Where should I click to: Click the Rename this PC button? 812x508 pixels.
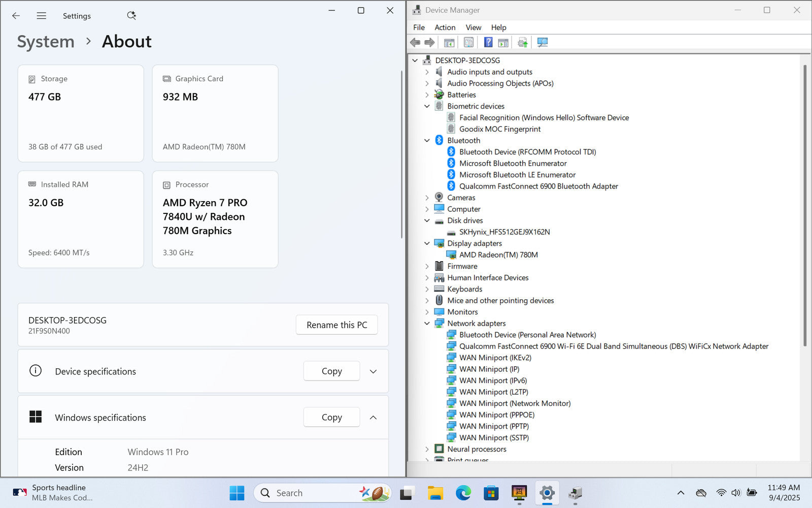point(336,325)
